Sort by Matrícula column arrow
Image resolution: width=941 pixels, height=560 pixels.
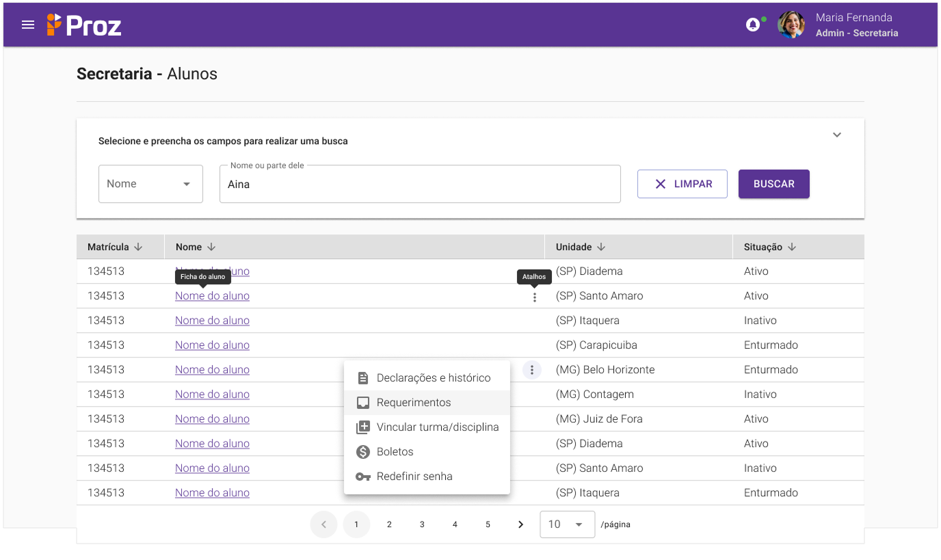click(x=138, y=247)
